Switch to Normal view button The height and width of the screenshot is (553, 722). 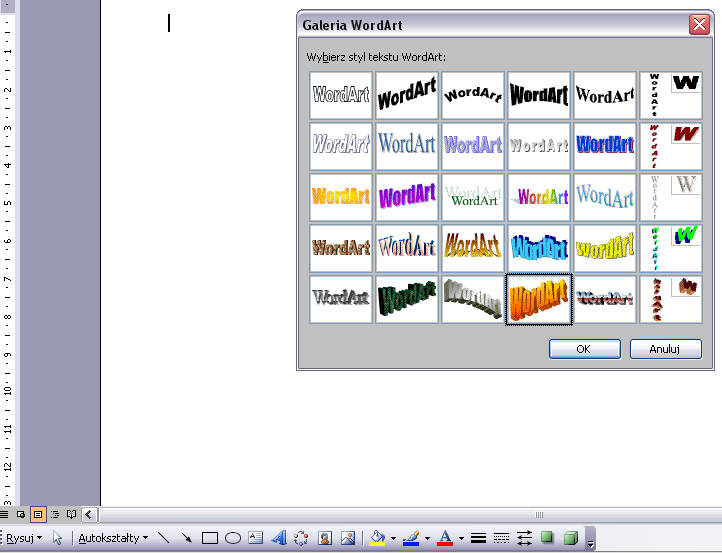6,514
